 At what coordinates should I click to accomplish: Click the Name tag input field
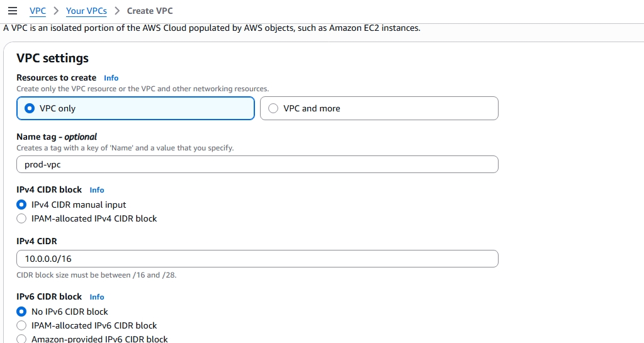coord(257,164)
